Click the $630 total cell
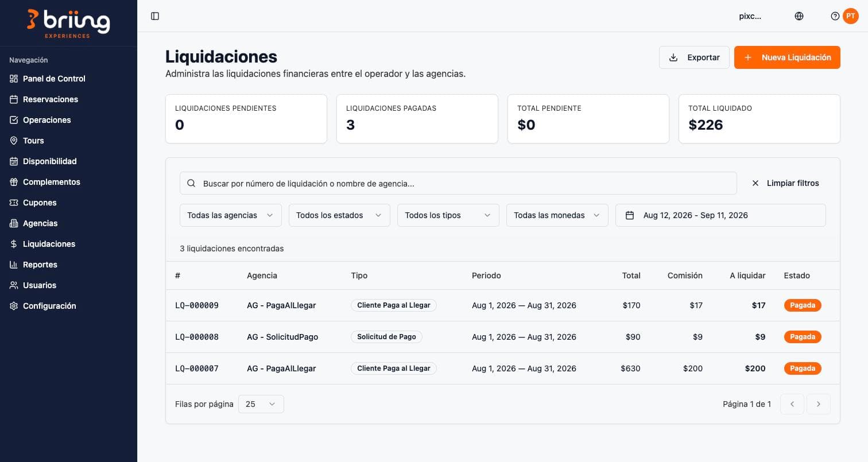Image resolution: width=868 pixels, height=462 pixels. tap(630, 368)
